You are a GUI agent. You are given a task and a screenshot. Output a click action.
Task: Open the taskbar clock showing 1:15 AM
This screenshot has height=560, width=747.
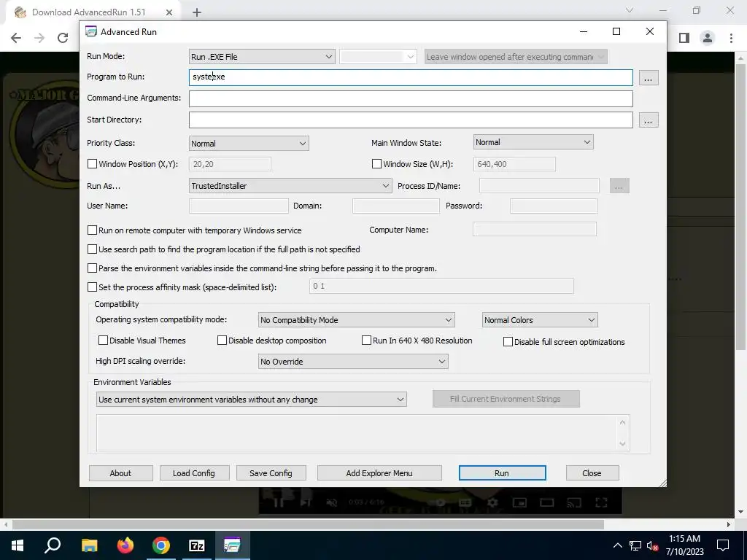[x=684, y=545]
